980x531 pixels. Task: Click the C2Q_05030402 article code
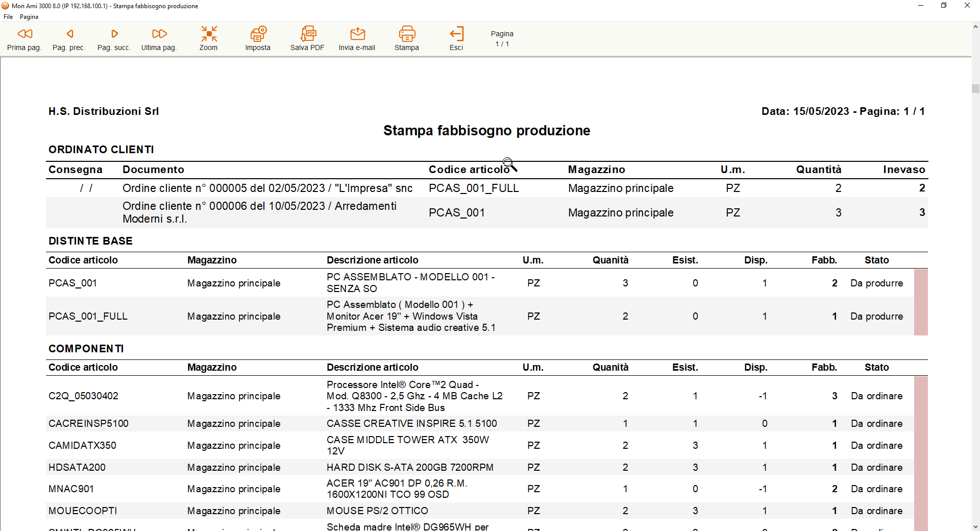click(x=83, y=396)
